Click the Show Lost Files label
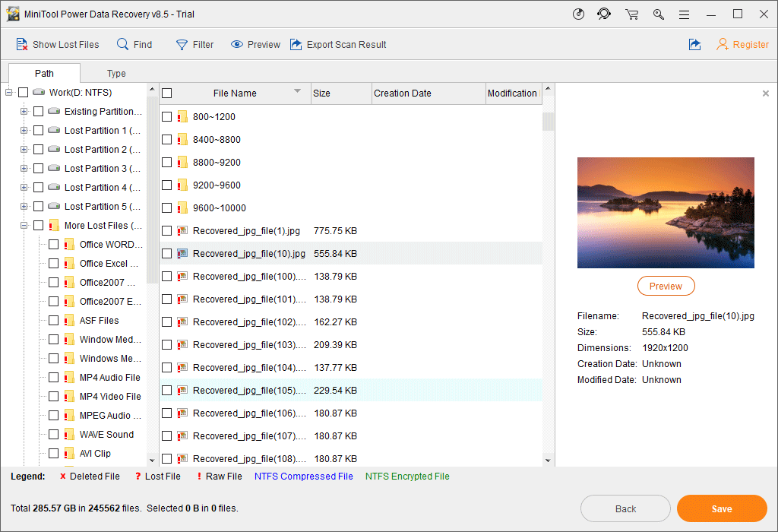Image resolution: width=778 pixels, height=532 pixels. click(x=66, y=44)
